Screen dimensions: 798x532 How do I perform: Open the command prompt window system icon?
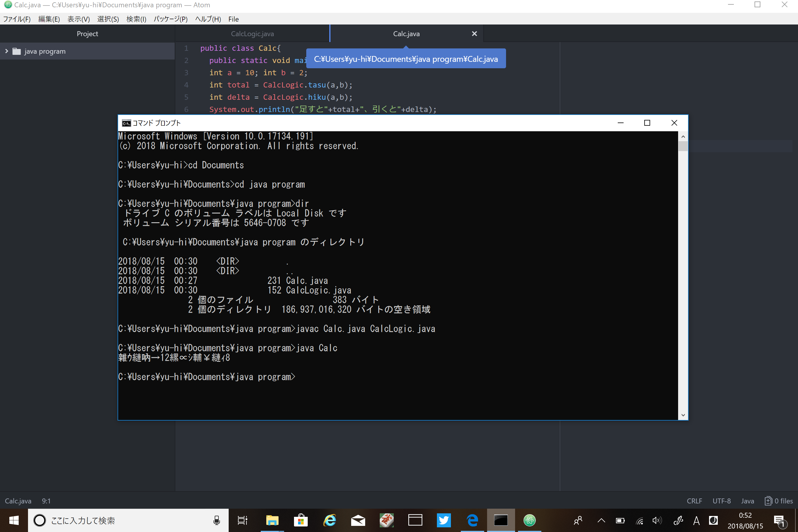(126, 123)
